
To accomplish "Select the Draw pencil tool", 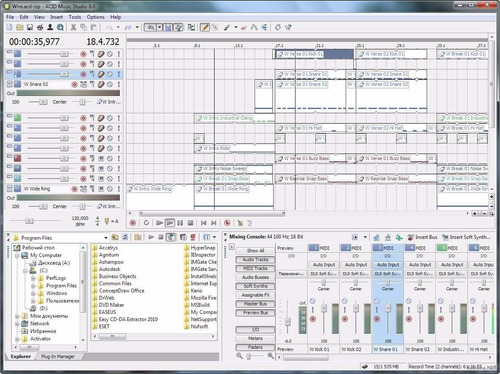I will point(205,27).
